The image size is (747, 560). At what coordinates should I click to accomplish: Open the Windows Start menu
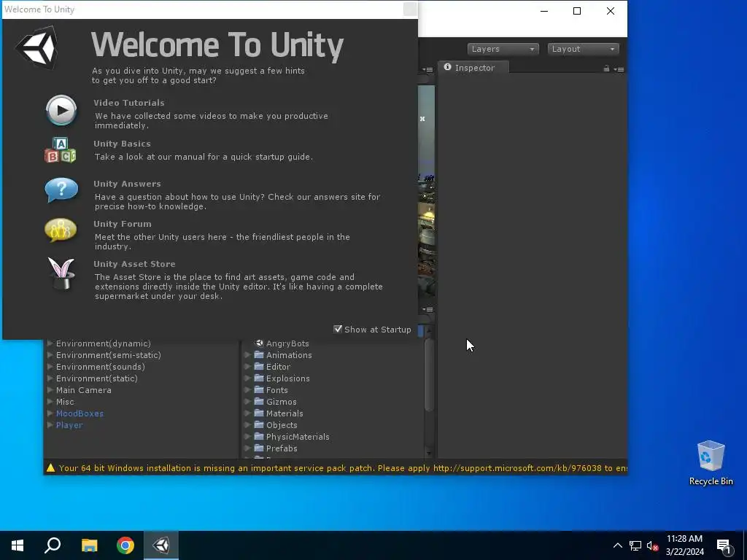[18, 545]
